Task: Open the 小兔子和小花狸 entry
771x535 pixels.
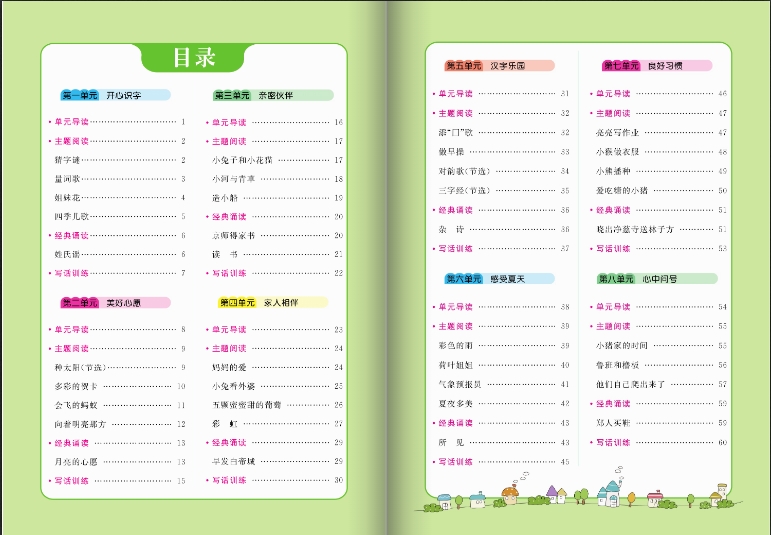Action: tap(236, 160)
